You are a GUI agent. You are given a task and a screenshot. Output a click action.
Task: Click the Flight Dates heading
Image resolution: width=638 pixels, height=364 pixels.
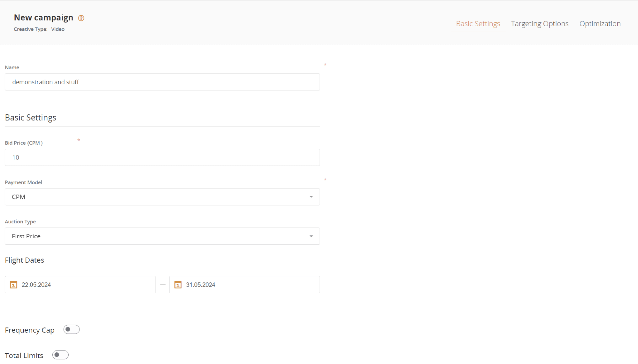coord(25,260)
